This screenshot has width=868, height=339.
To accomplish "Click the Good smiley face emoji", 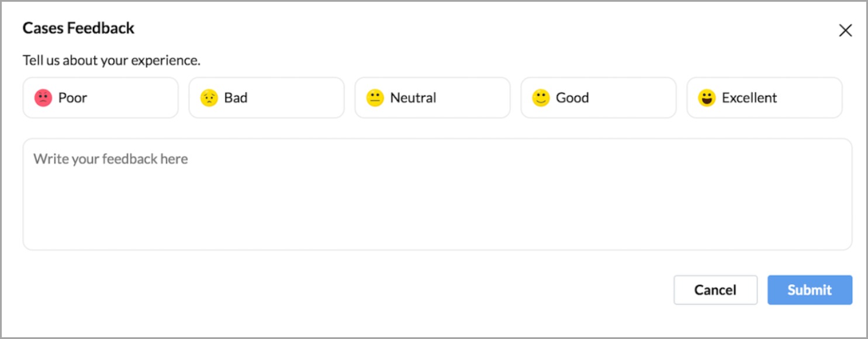I will (541, 98).
